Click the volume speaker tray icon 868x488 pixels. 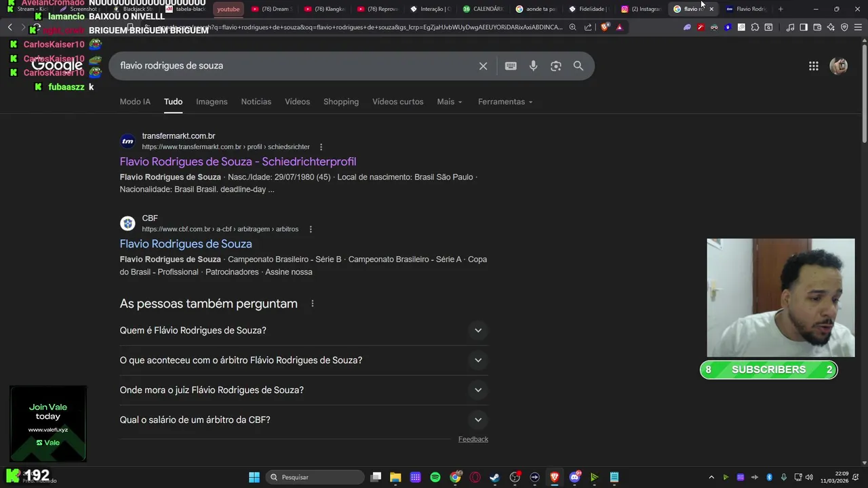[x=809, y=477]
